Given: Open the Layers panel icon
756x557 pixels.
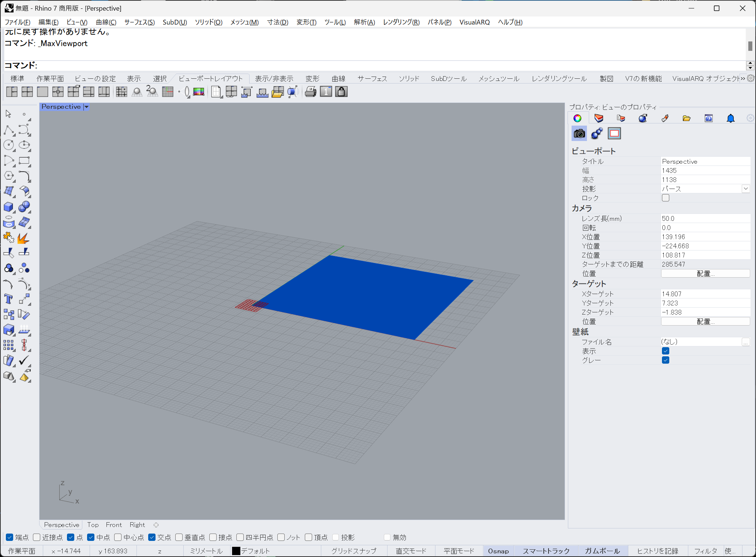Looking at the screenshot, I should click(599, 118).
